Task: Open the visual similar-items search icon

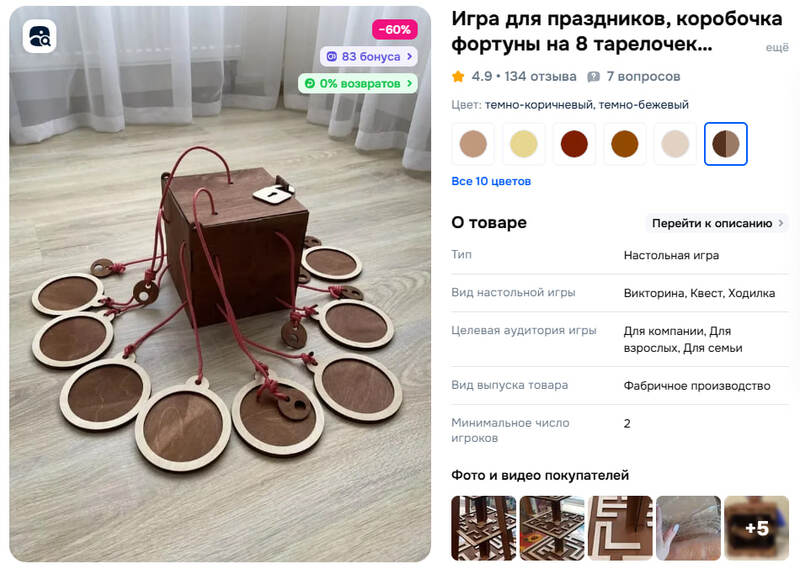Action: (39, 36)
